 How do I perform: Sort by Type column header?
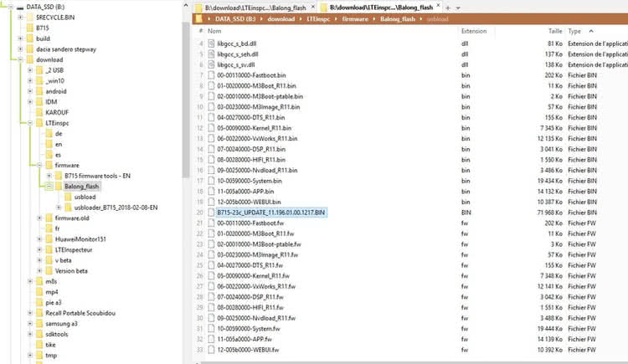click(x=574, y=31)
